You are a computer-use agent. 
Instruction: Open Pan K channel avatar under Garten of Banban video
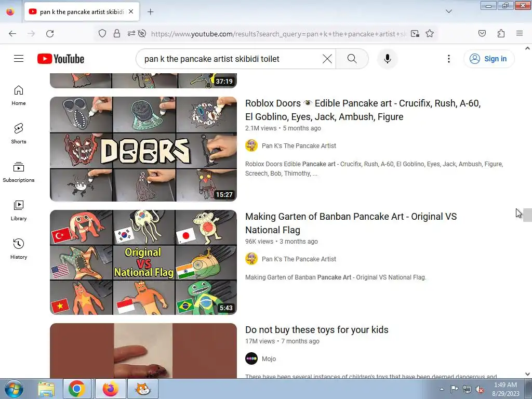[251, 259]
